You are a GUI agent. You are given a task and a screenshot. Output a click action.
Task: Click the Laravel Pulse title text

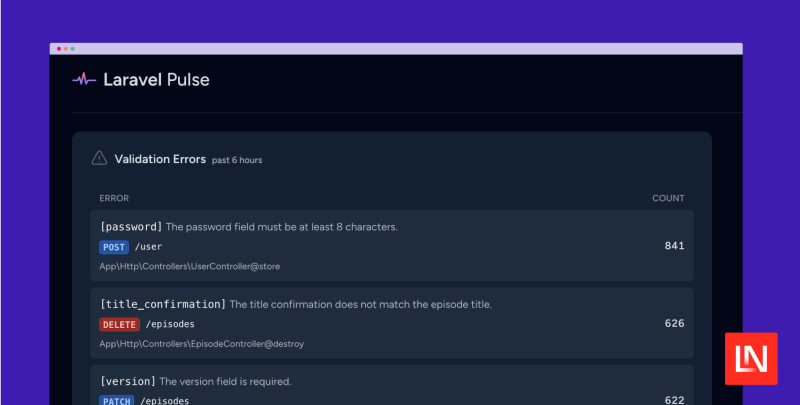coord(156,79)
